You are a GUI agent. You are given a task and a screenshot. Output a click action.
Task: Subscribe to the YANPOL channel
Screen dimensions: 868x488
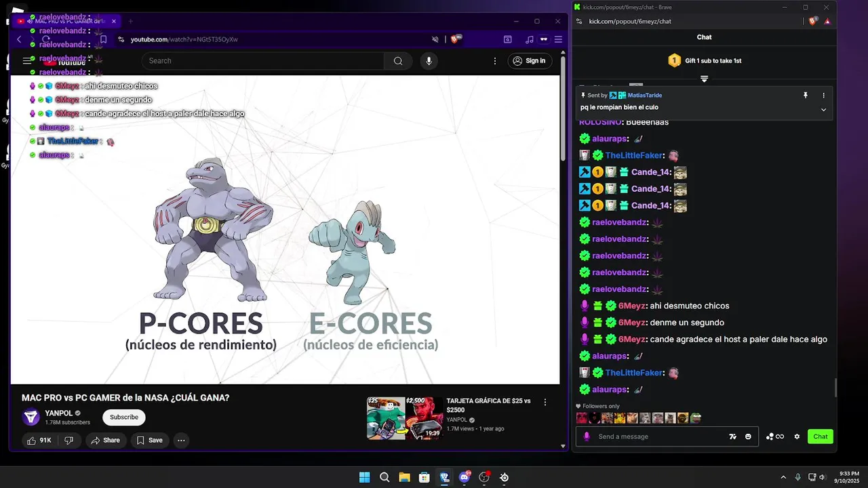[x=124, y=418]
